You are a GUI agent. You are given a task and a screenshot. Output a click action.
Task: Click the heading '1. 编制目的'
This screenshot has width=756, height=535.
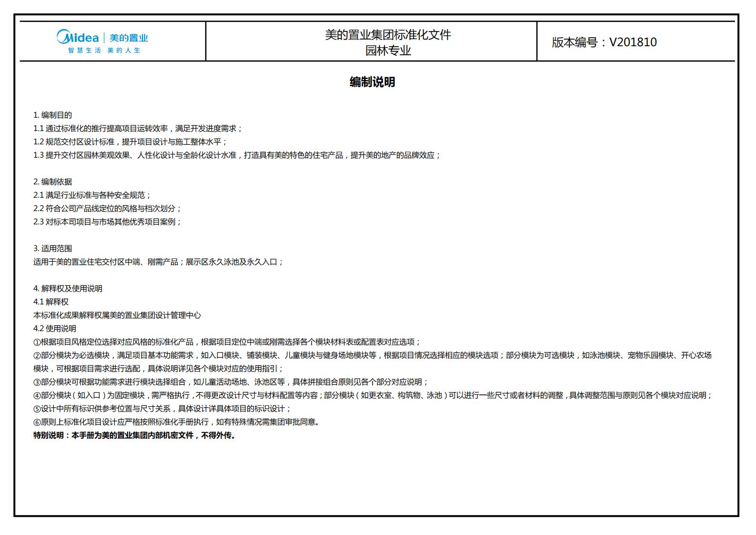pyautogui.click(x=53, y=115)
